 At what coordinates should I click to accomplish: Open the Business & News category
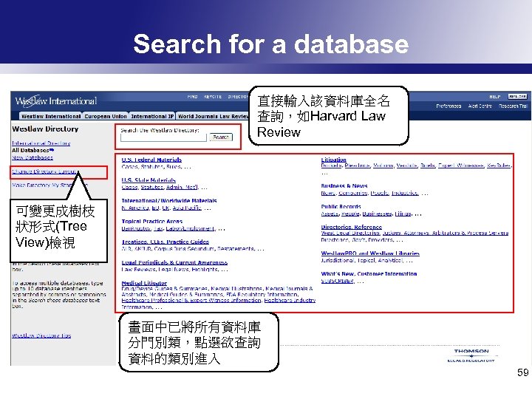click(x=344, y=186)
